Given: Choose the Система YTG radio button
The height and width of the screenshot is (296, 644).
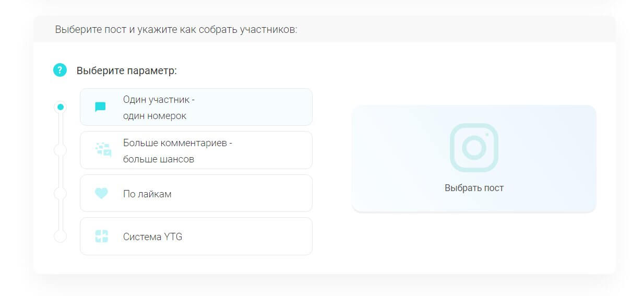Looking at the screenshot, I should [61, 236].
